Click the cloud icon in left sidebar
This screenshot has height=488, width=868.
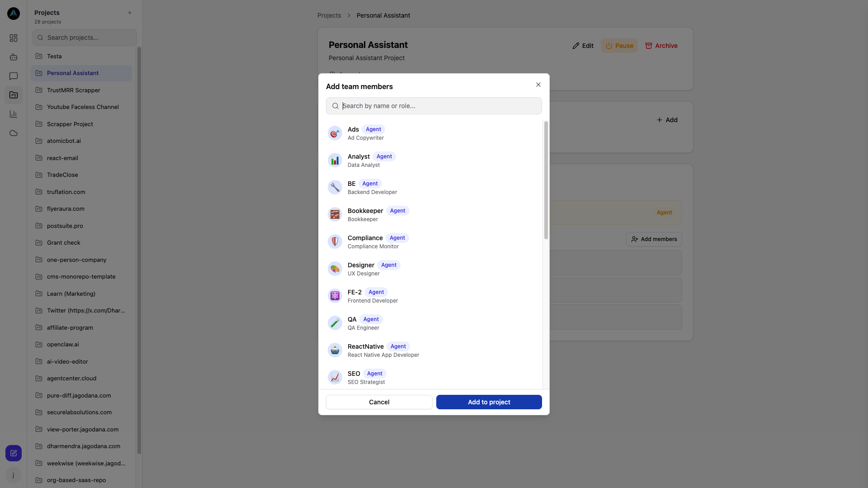click(x=14, y=133)
